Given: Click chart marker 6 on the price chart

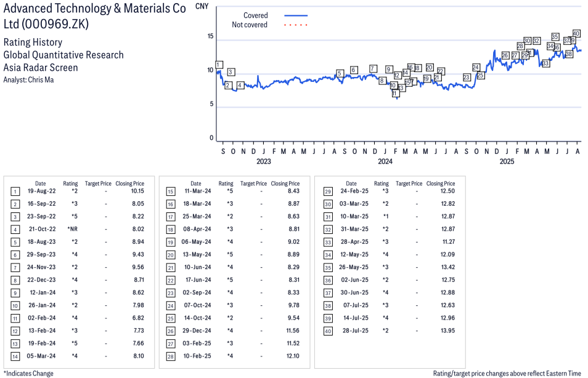Looking at the screenshot, I should [x=354, y=70].
